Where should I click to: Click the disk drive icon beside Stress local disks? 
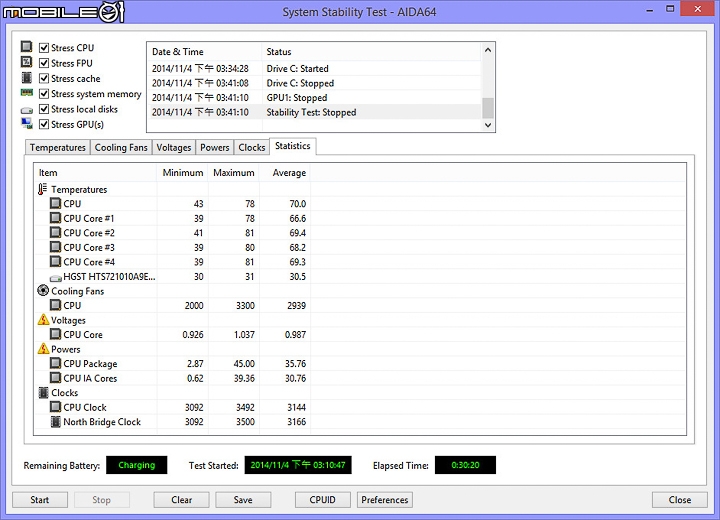(27, 110)
